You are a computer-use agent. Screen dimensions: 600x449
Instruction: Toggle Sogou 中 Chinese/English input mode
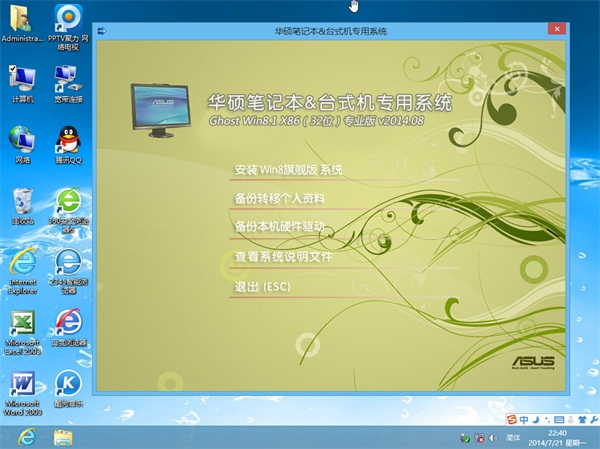coord(525,418)
